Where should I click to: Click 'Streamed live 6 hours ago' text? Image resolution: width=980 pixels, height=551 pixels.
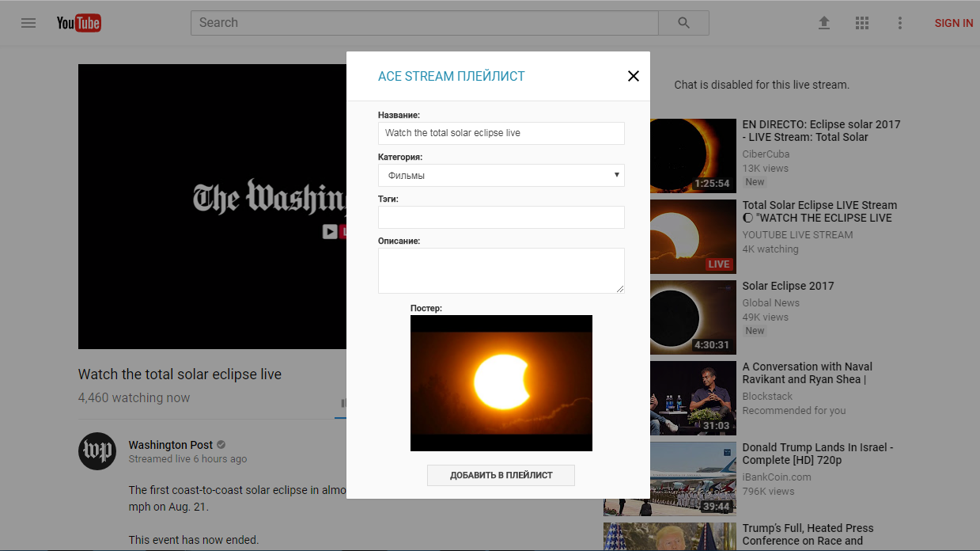pos(187,459)
